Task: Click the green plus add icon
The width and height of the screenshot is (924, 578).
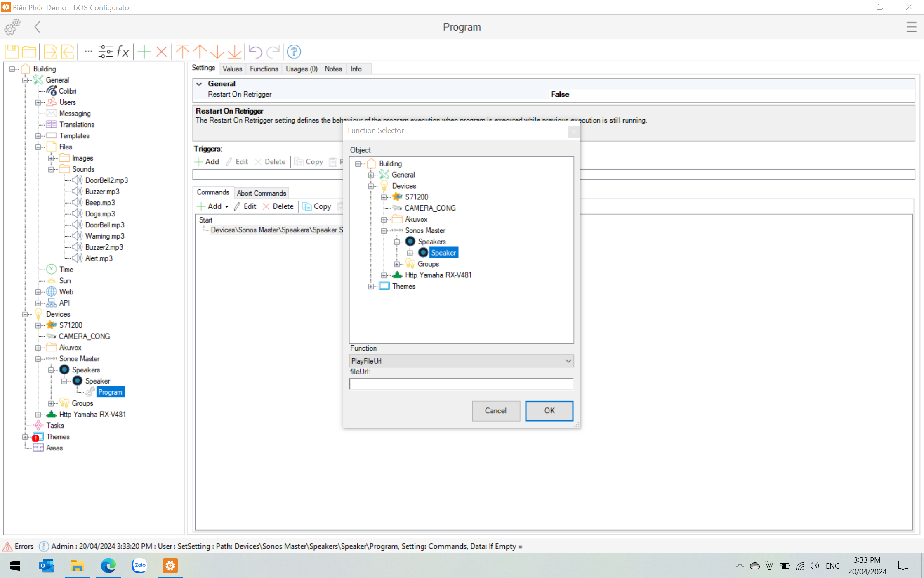Action: tap(144, 52)
